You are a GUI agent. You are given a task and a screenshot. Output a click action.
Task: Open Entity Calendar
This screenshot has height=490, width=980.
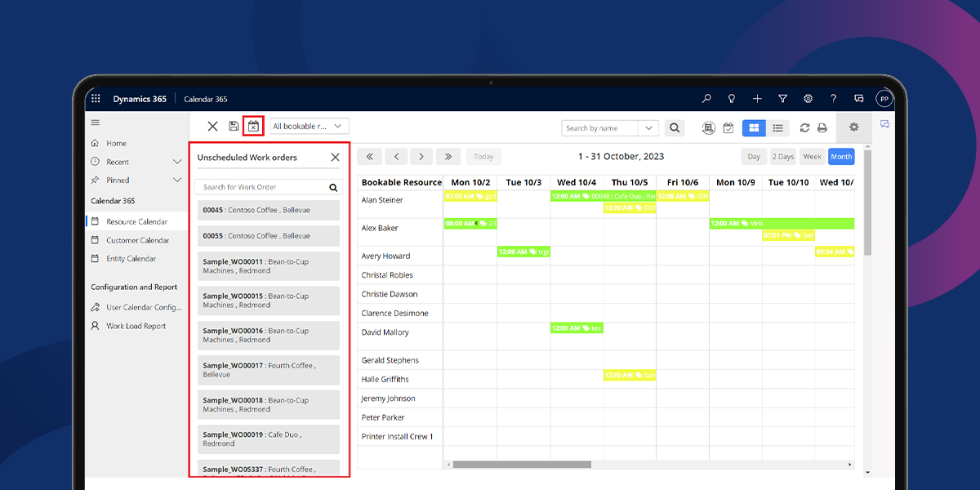point(131,258)
